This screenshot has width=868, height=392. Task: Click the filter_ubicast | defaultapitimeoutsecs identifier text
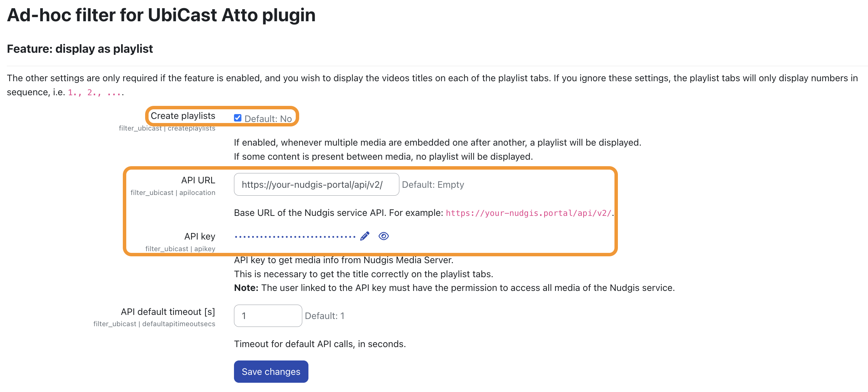[154, 324]
